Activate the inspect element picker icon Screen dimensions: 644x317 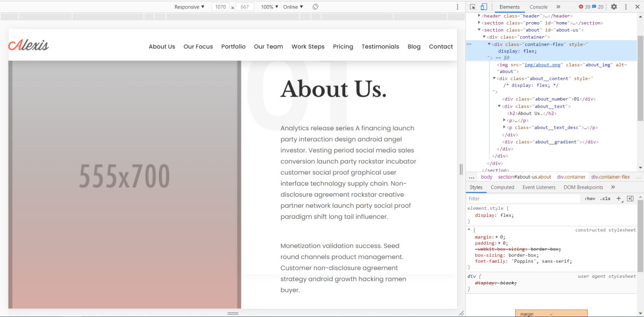click(472, 7)
